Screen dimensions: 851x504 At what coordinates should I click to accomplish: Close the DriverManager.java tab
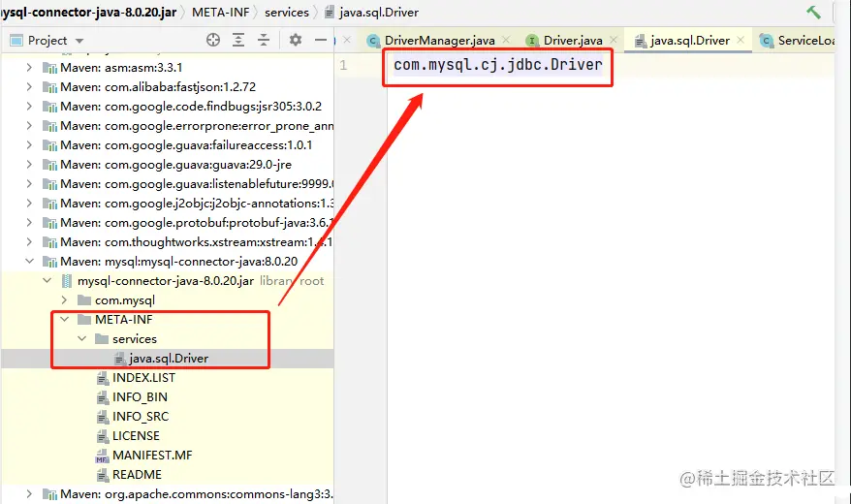(x=506, y=40)
